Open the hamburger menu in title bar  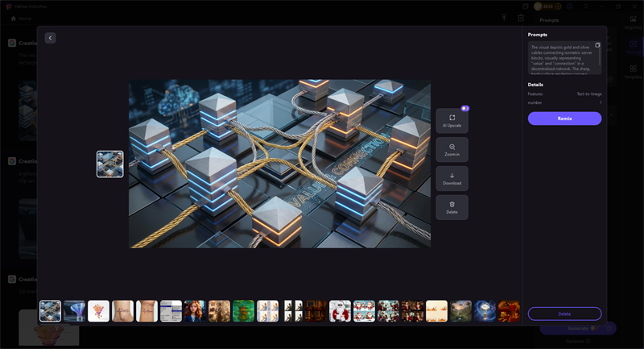click(x=586, y=6)
